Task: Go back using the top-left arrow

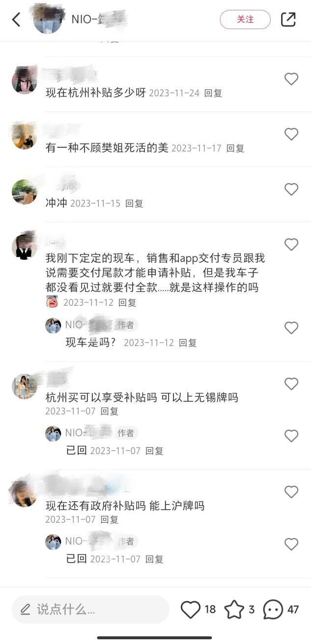Action: [x=16, y=20]
